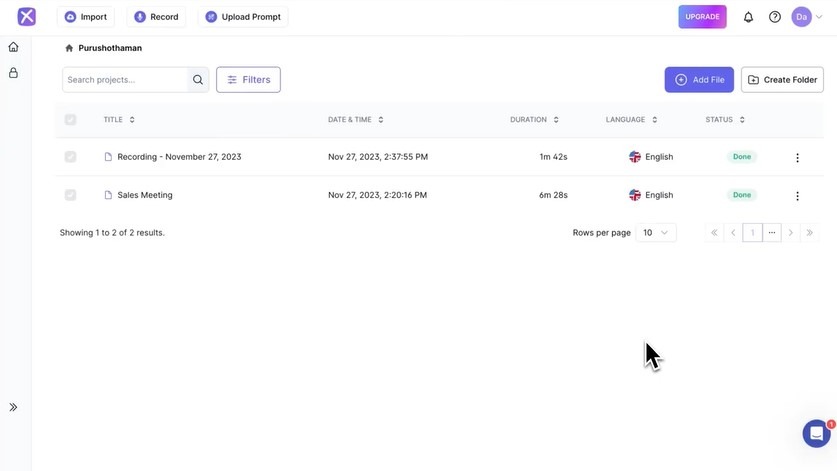Image resolution: width=837 pixels, height=471 pixels.
Task: Click the Da user avatar
Action: click(801, 17)
